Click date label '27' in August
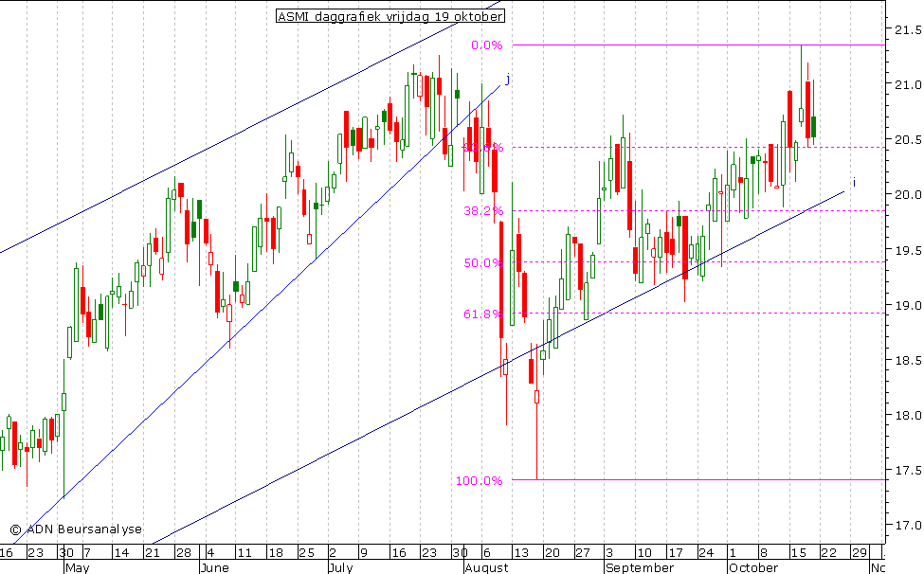 click(x=582, y=553)
